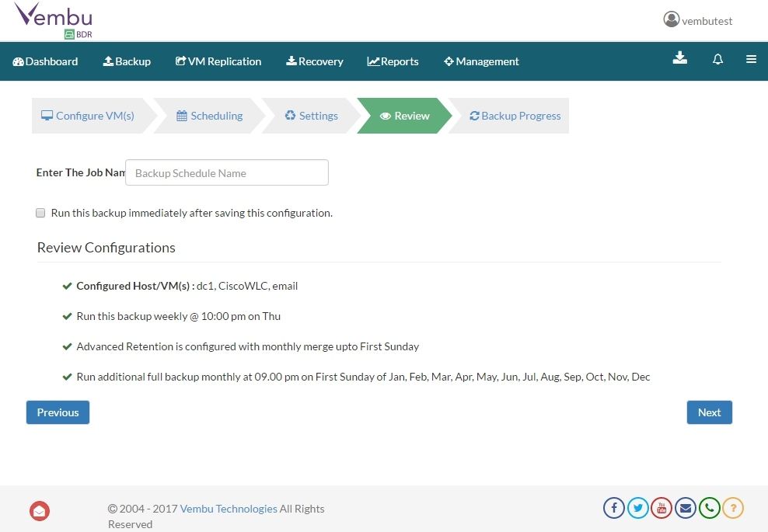This screenshot has width=768, height=532.
Task: Click the Dashboard gauge icon
Action: [18, 61]
